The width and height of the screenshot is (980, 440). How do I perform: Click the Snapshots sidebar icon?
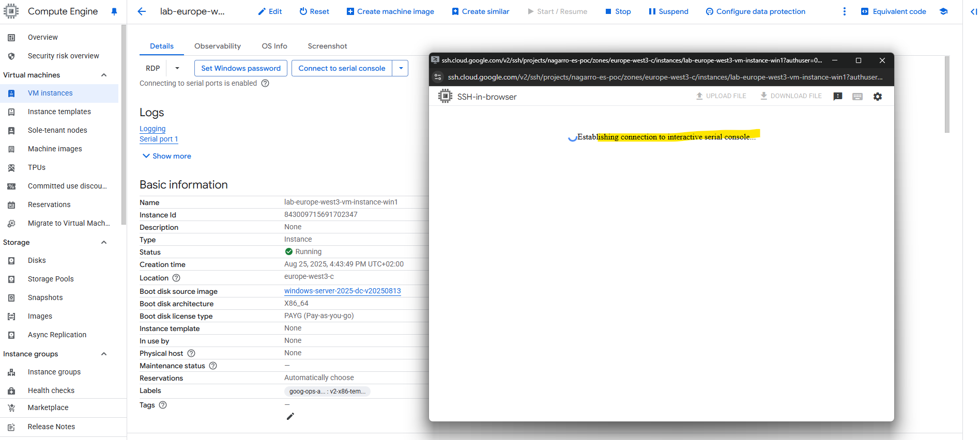[x=11, y=297]
